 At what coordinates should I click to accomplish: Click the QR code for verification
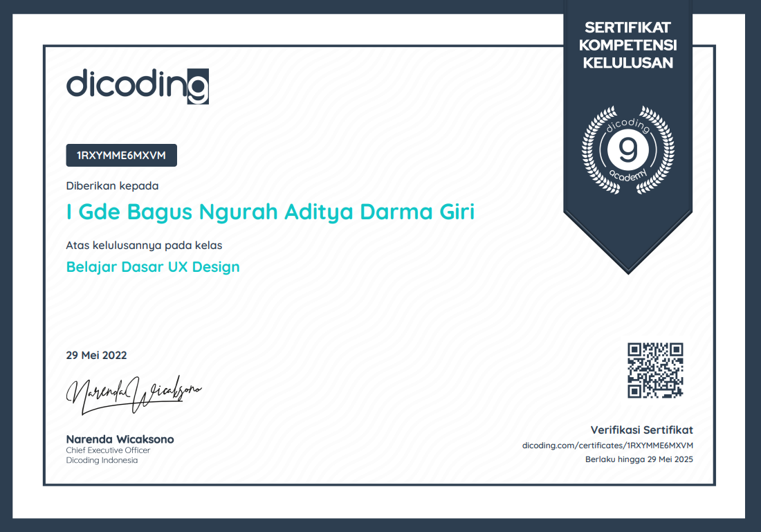click(x=655, y=370)
